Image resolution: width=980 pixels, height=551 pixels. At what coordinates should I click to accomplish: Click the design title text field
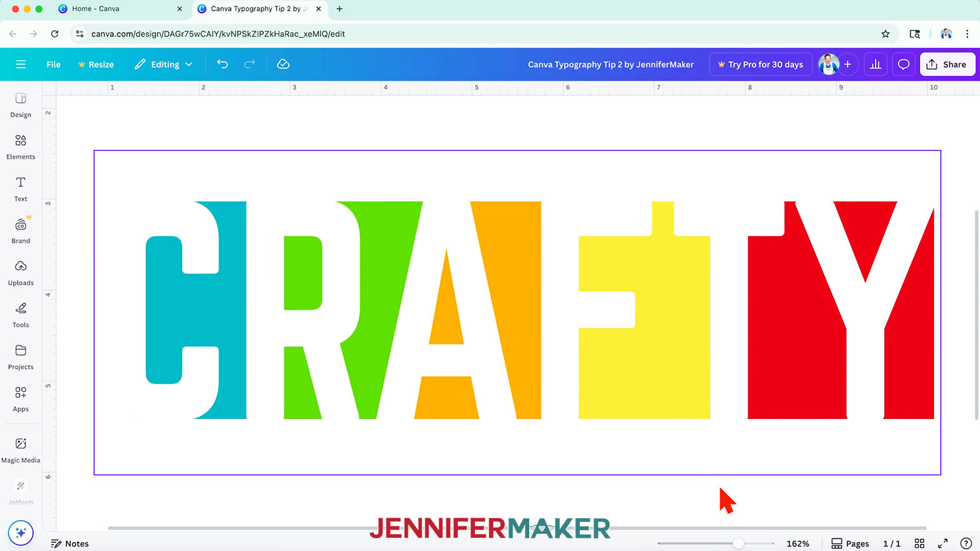click(611, 64)
